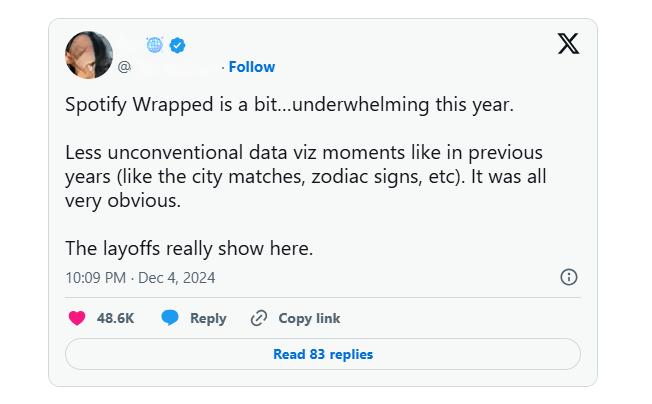This screenshot has height=404, width=652.
Task: Click the "Spotify Wrapped is a bit…underwhelming" sentence
Action: point(289,104)
